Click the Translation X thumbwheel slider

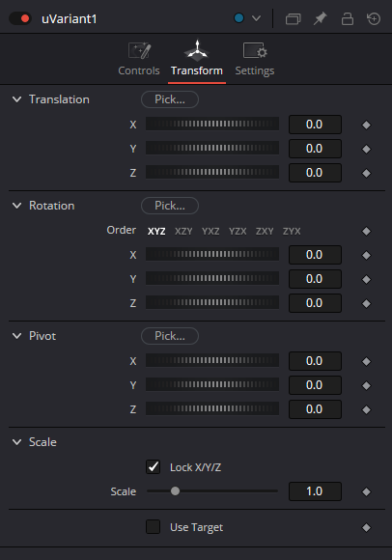click(x=212, y=124)
